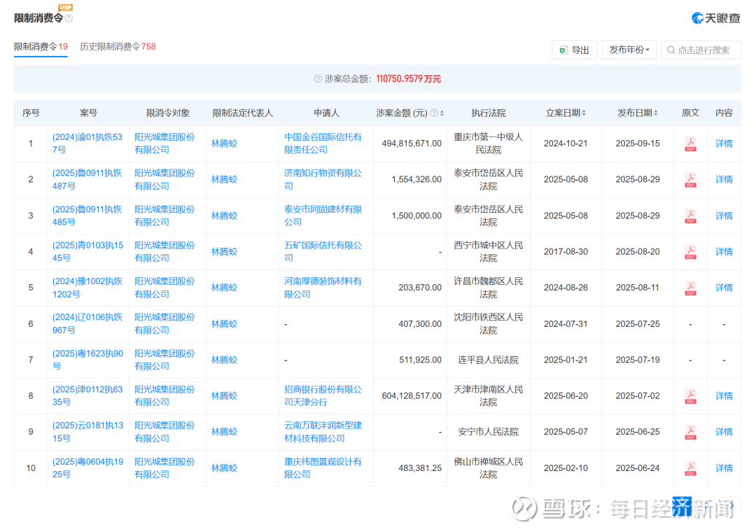Screen dimensions: 756x532
Task: Open case (2025)云0181执1315号
Action: coord(87,432)
